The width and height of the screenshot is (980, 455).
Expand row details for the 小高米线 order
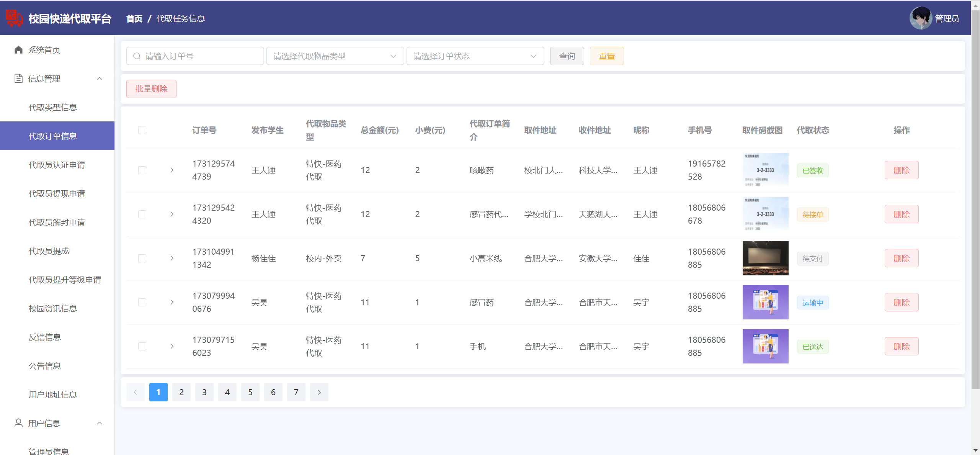172,258
